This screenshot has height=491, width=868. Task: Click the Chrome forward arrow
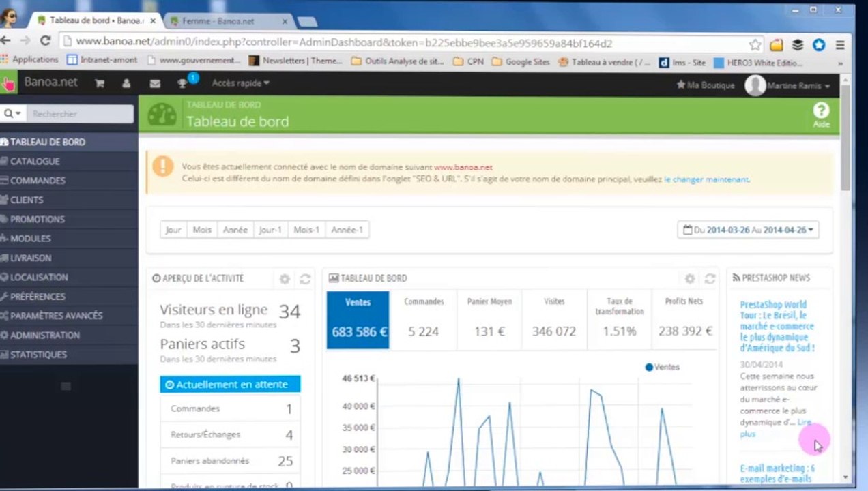(25, 41)
